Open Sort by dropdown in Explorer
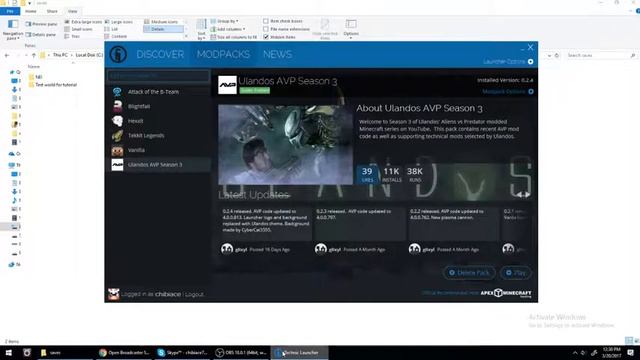640x360 pixels. [202, 29]
